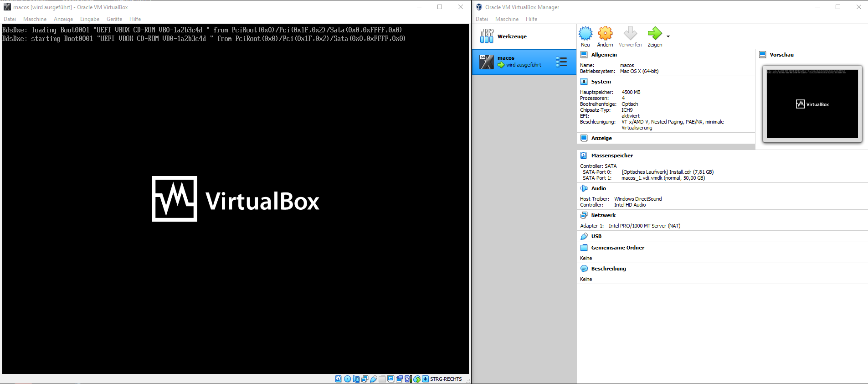Click the Verwerfen toolbar button
Viewport: 868px width, 384px height.
[630, 36]
